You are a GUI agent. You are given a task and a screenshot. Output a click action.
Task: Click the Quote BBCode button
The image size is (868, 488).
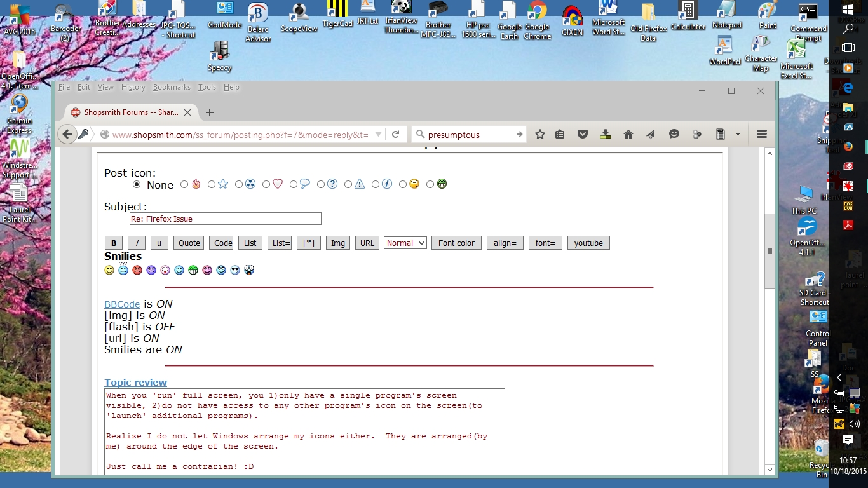189,243
